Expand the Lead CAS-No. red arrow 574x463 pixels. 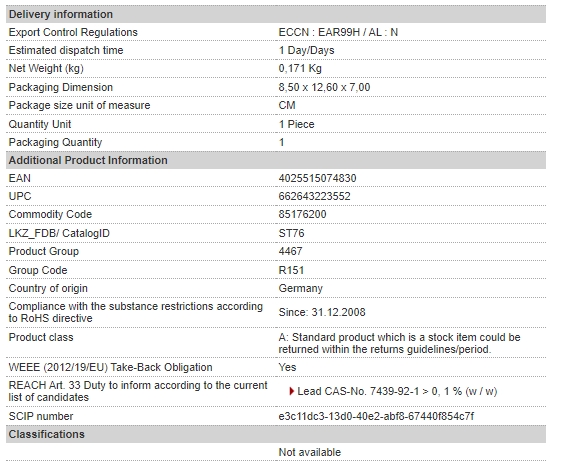291,391
